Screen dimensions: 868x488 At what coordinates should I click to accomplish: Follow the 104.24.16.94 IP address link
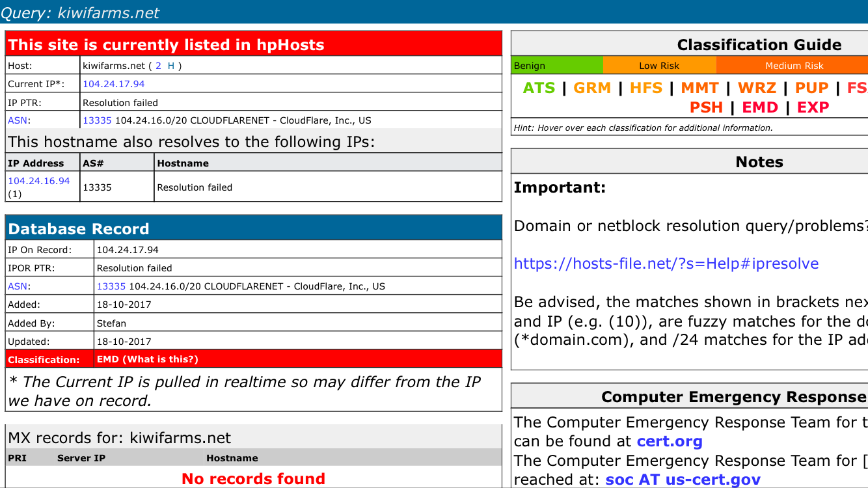[39, 181]
